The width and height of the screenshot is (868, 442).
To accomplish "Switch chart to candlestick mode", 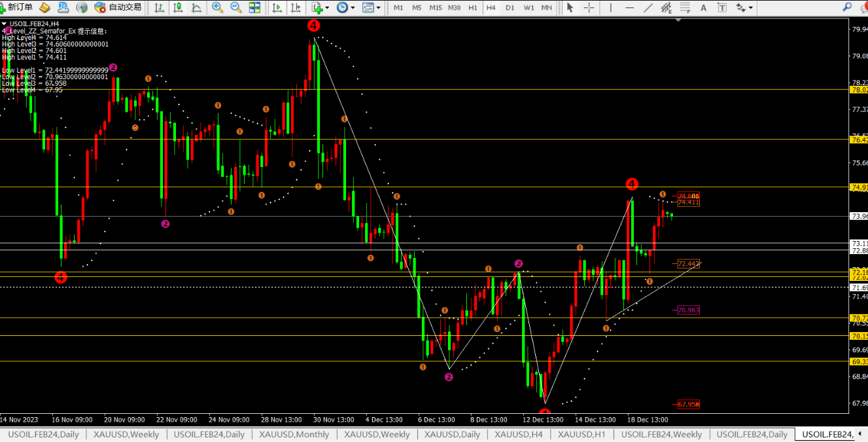I will [x=178, y=8].
